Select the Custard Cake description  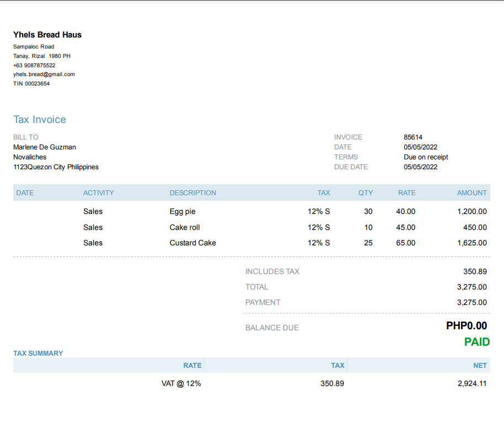[193, 243]
